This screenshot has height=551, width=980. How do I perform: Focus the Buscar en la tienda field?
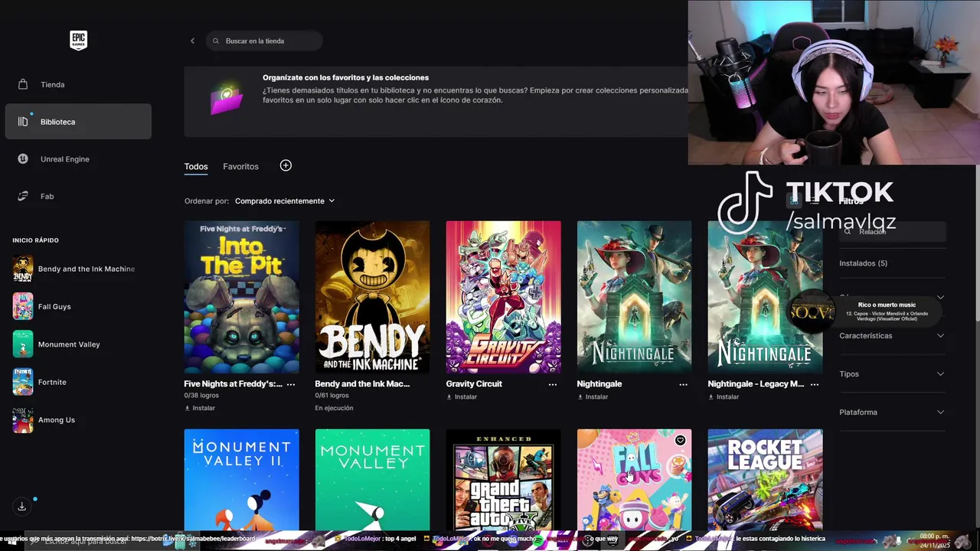pos(264,41)
